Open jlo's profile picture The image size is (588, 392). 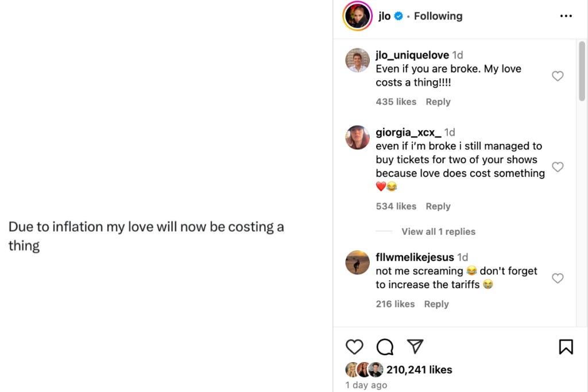357,16
